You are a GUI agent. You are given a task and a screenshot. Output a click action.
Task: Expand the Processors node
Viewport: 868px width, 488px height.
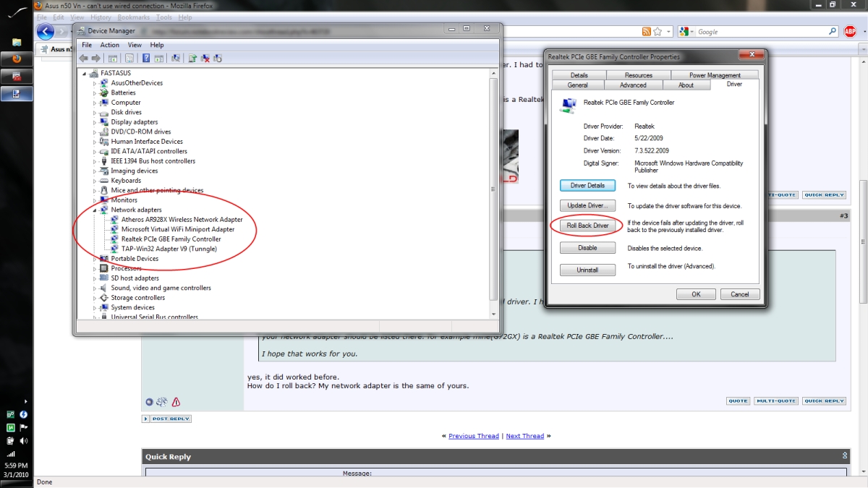point(95,268)
